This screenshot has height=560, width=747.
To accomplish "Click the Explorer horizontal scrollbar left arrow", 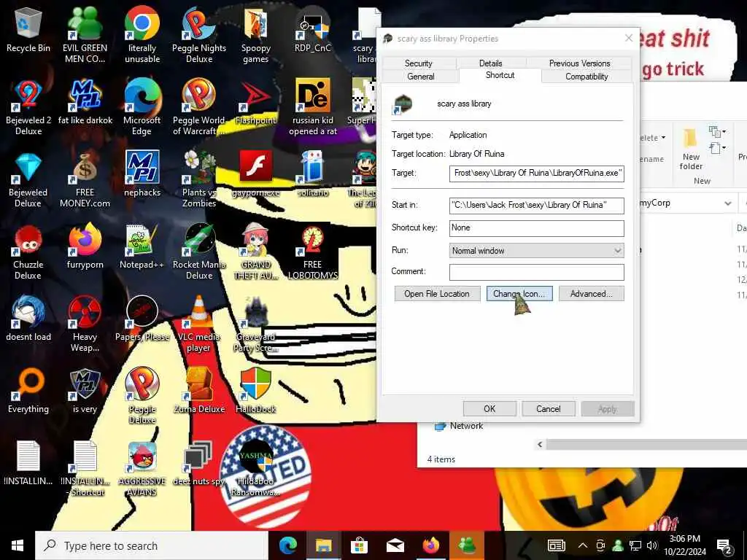I will coord(540,445).
